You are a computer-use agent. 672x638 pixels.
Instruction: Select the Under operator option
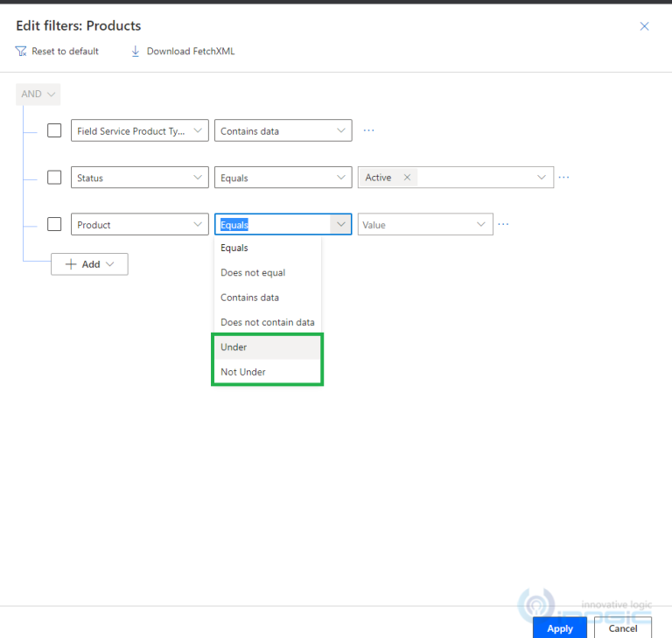point(234,347)
